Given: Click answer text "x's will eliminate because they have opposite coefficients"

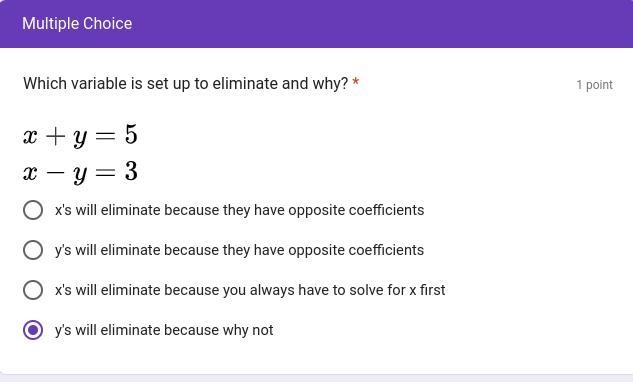Looking at the screenshot, I should (x=239, y=210).
